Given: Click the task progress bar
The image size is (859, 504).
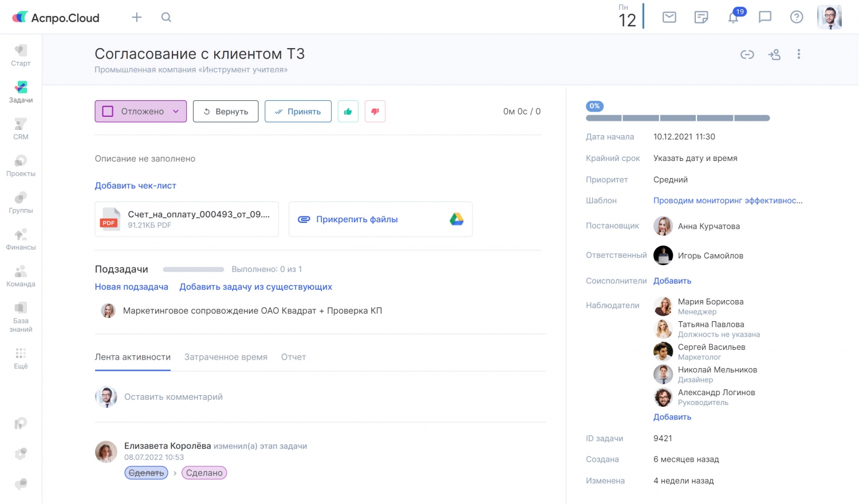Looking at the screenshot, I should click(677, 118).
